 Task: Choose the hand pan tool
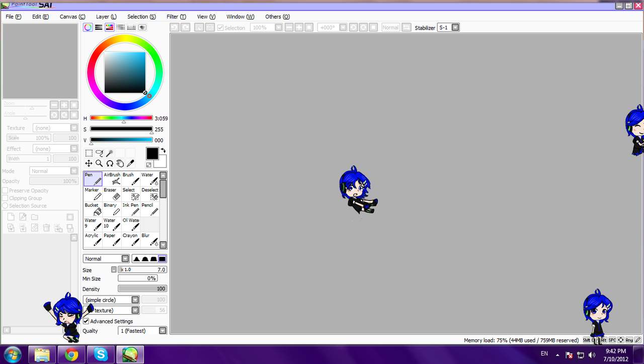(120, 163)
